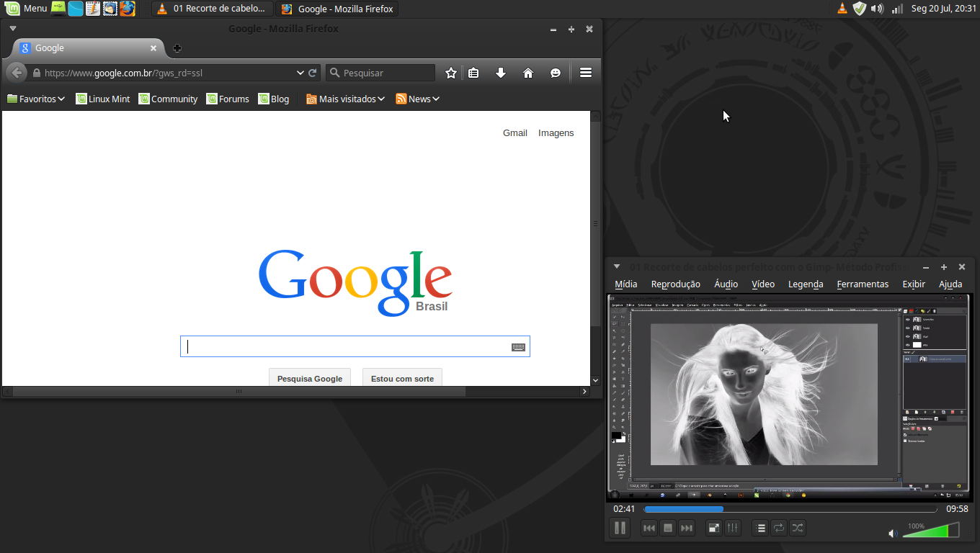Open the VLC Ferramentas menu
Viewport: 980px width, 553px height.
pos(863,284)
